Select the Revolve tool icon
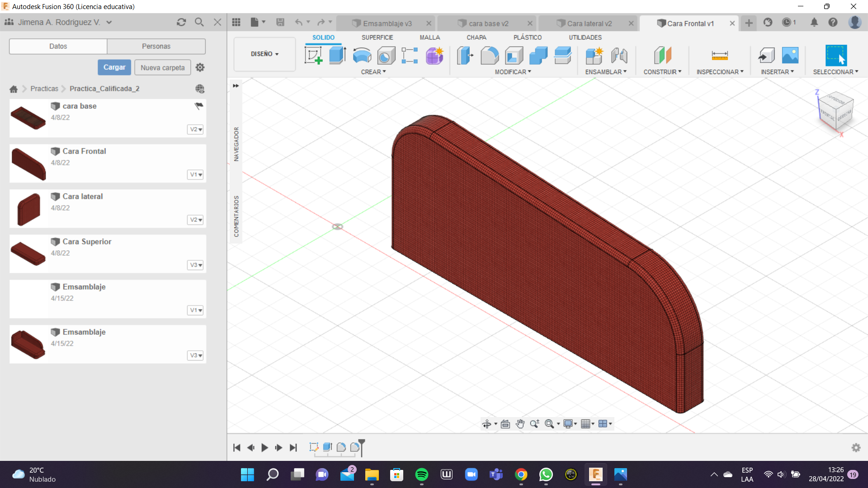The width and height of the screenshot is (868, 488). tap(362, 56)
